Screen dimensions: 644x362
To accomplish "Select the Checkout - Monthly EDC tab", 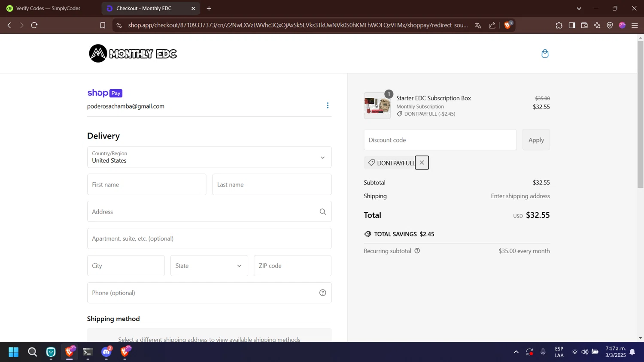I will coord(150,8).
